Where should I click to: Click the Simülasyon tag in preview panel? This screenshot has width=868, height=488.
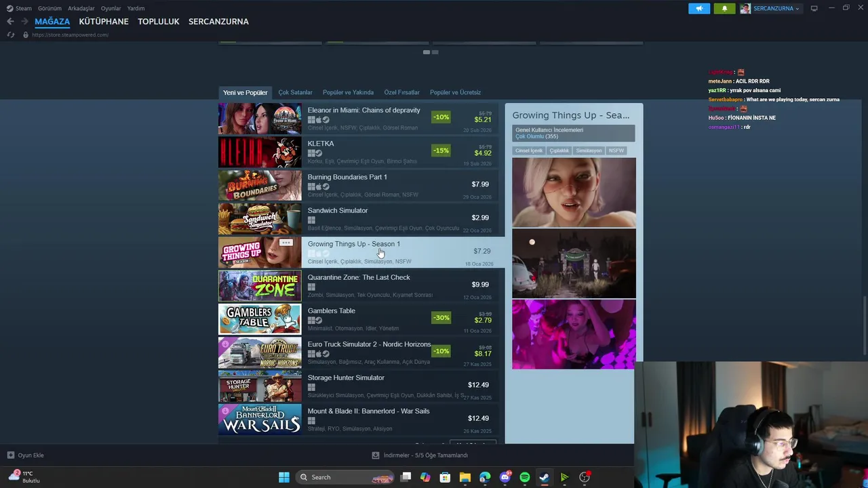coord(589,150)
